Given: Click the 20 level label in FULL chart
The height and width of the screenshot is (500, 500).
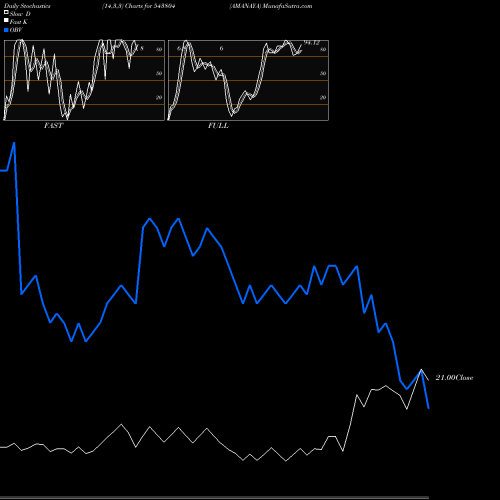Looking at the screenshot, I should (x=323, y=97).
